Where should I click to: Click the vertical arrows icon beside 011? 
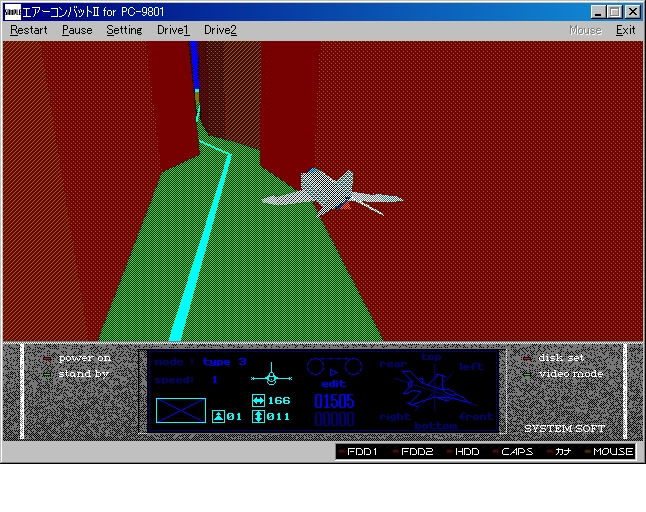258,416
